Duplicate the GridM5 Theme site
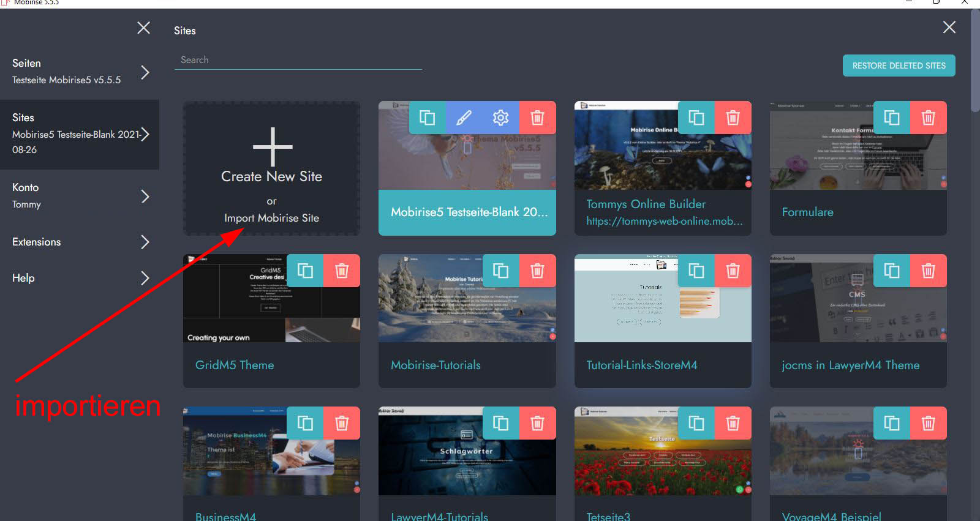This screenshot has width=980, height=521. click(305, 271)
